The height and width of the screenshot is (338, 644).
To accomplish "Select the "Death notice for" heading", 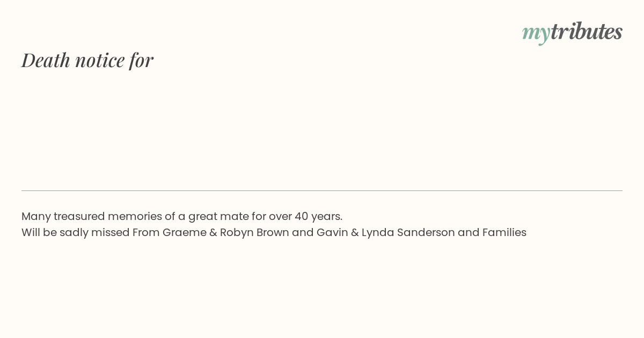I will tap(87, 60).
